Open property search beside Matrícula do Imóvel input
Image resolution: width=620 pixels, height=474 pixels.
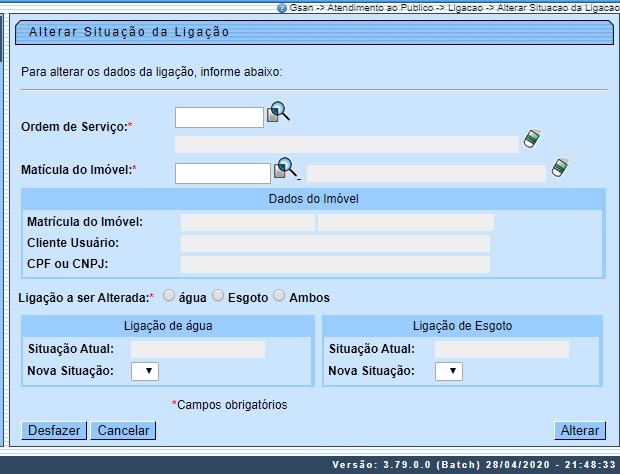pos(287,168)
